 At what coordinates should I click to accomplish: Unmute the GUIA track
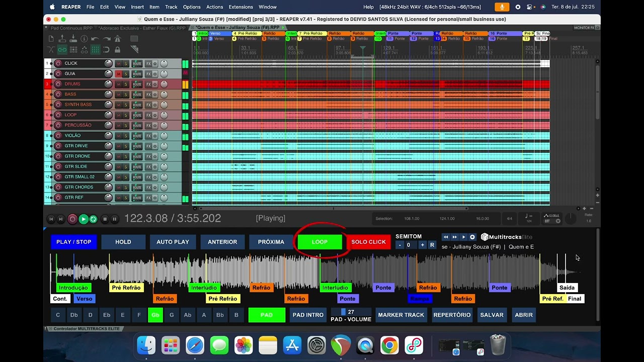(x=118, y=74)
